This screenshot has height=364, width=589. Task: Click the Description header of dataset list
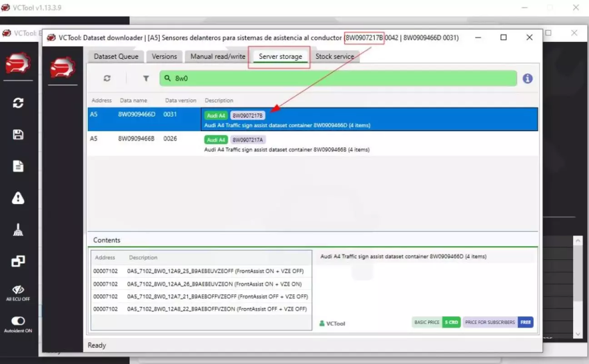tap(219, 100)
